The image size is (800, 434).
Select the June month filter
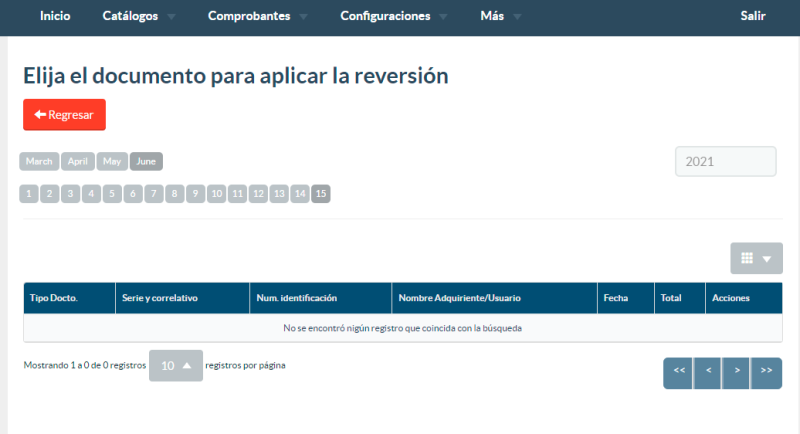146,161
